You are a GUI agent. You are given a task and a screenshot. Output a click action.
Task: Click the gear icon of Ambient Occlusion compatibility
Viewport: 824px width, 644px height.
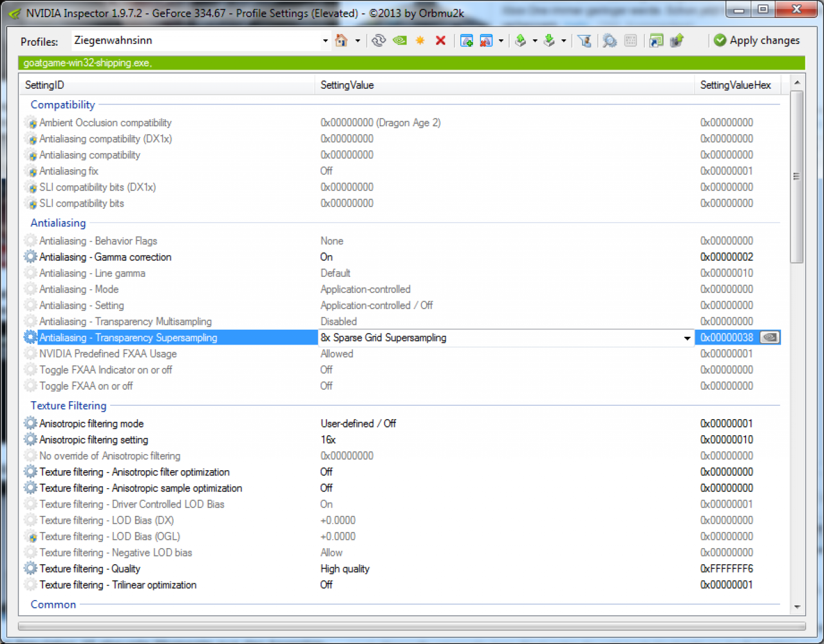point(30,122)
